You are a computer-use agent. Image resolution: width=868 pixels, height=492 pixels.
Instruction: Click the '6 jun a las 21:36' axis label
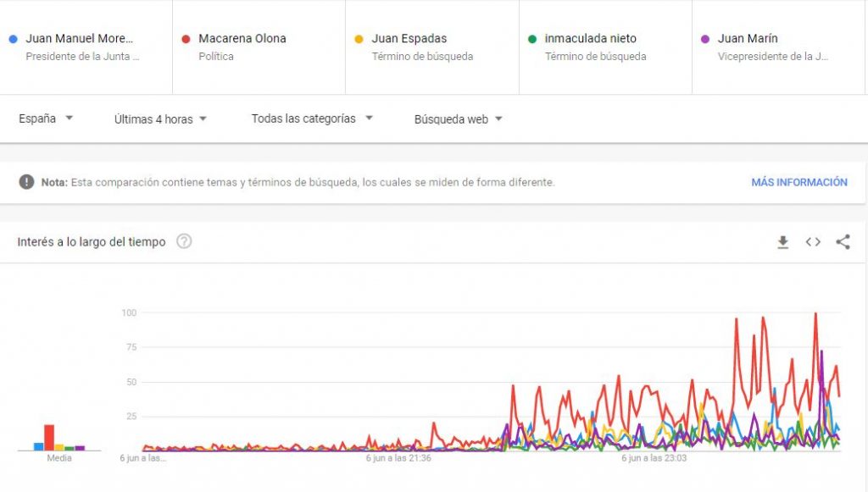tap(398, 458)
